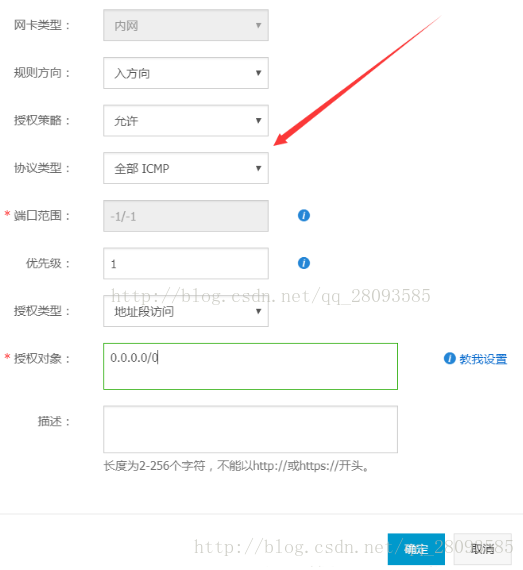Click the 授权对象 label text
This screenshot has width=523, height=570.
[x=42, y=358]
